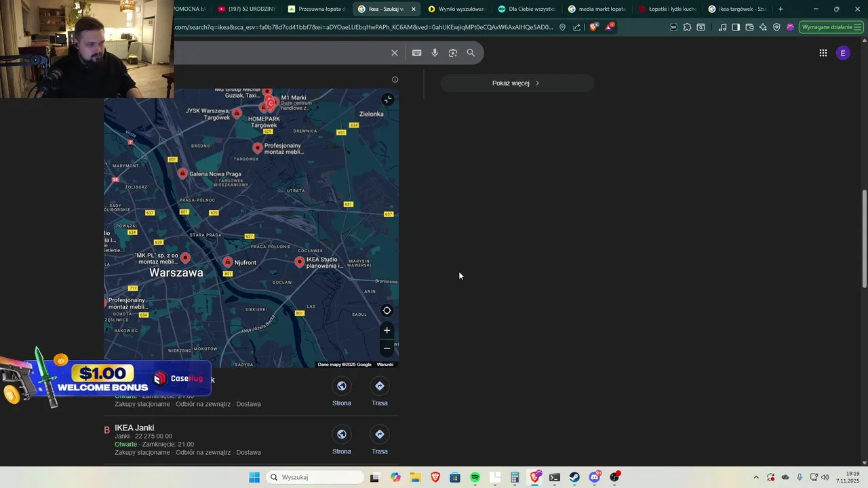Clear the Google search box with X
This screenshot has width=868, height=488.
coord(395,53)
